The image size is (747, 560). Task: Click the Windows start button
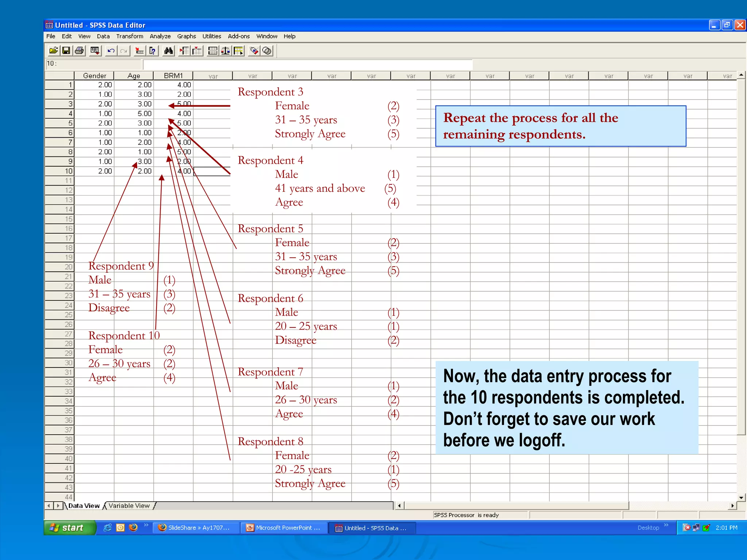(69, 528)
